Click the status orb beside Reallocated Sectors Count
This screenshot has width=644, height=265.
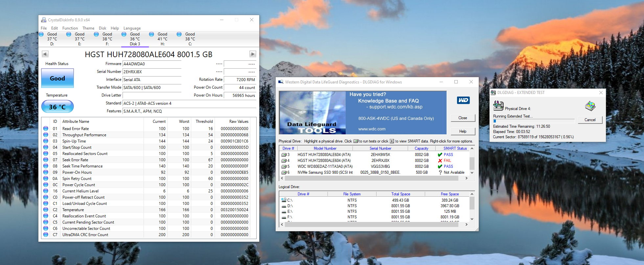(x=46, y=154)
